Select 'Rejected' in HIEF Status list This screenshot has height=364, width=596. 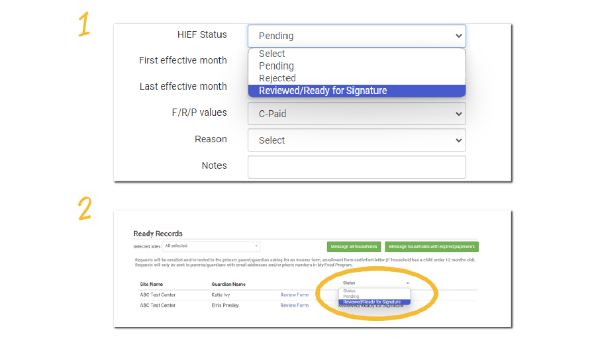[x=277, y=78]
